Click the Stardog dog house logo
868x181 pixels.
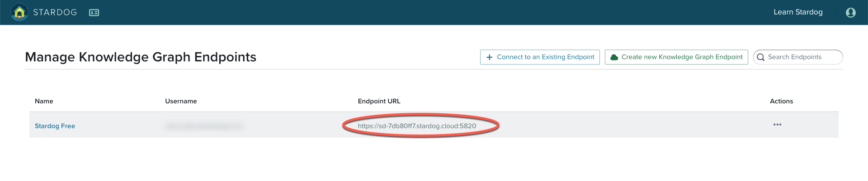click(19, 12)
